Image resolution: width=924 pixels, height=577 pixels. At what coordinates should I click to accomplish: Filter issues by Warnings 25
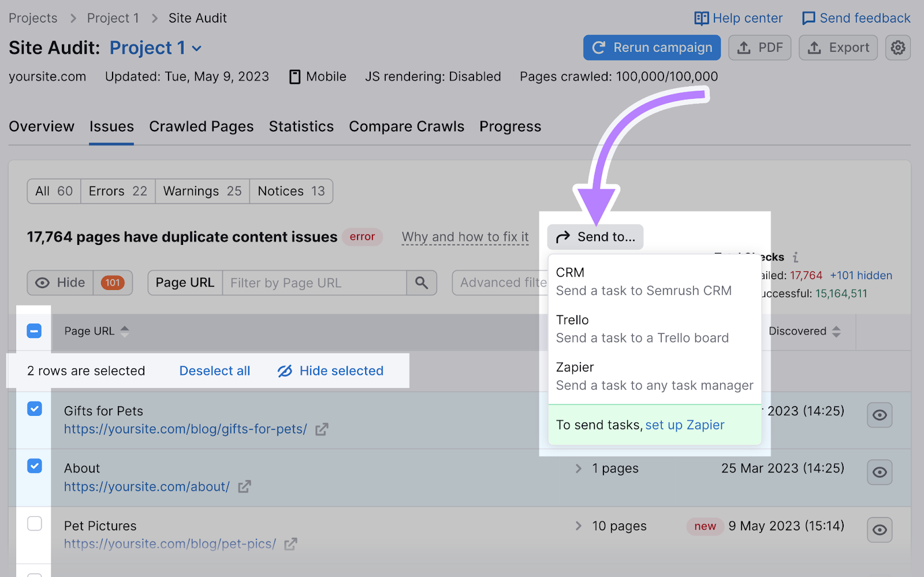pos(202,191)
